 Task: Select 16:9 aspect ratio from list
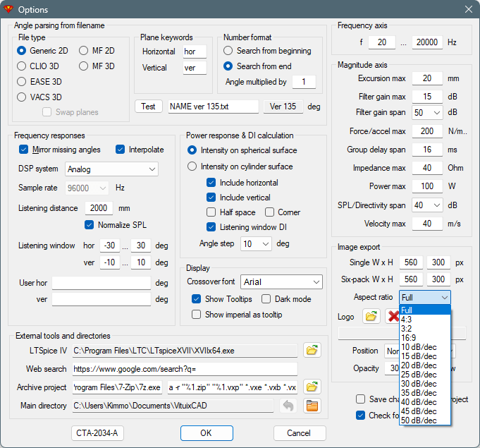[x=425, y=338]
